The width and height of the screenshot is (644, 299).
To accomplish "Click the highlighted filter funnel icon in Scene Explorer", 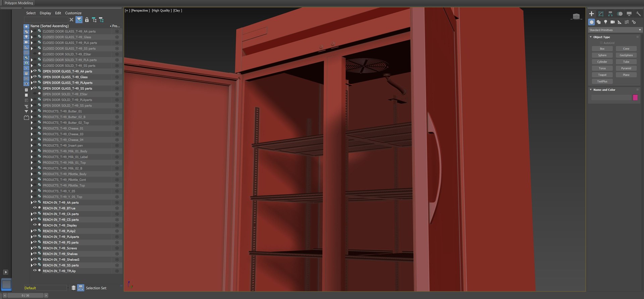I will [79, 20].
